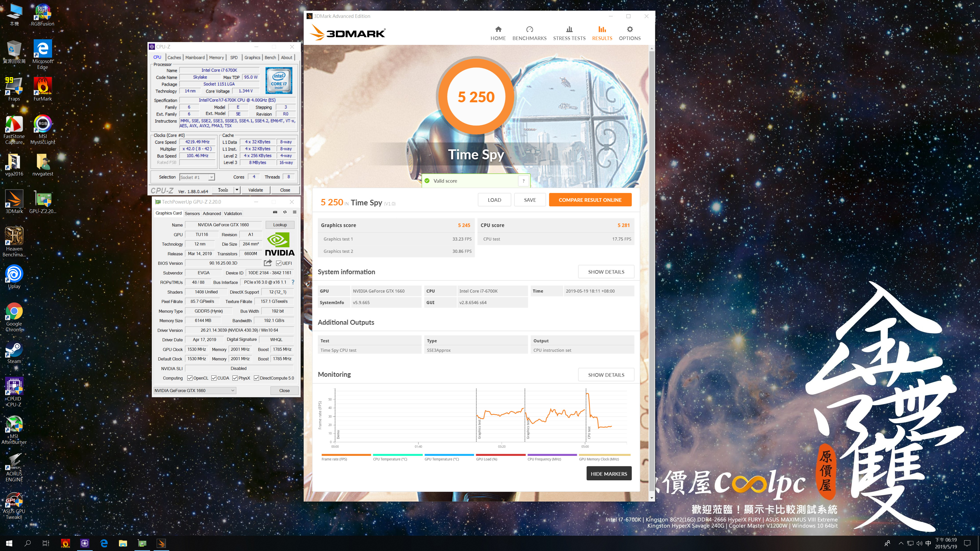Click taskbar clock showing 06:19
The height and width of the screenshot is (551, 980).
(946, 543)
